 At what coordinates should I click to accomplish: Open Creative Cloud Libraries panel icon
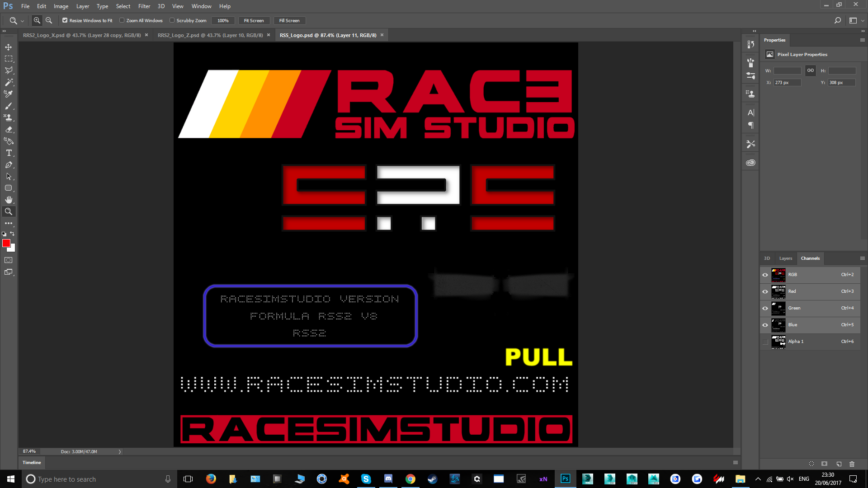pos(750,163)
